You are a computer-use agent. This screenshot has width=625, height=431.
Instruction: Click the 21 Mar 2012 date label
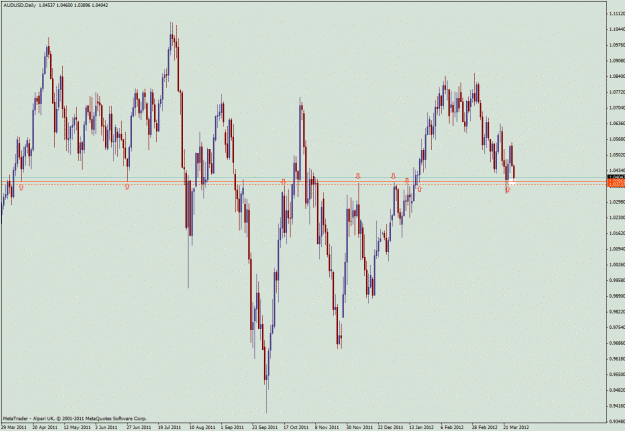516,427
